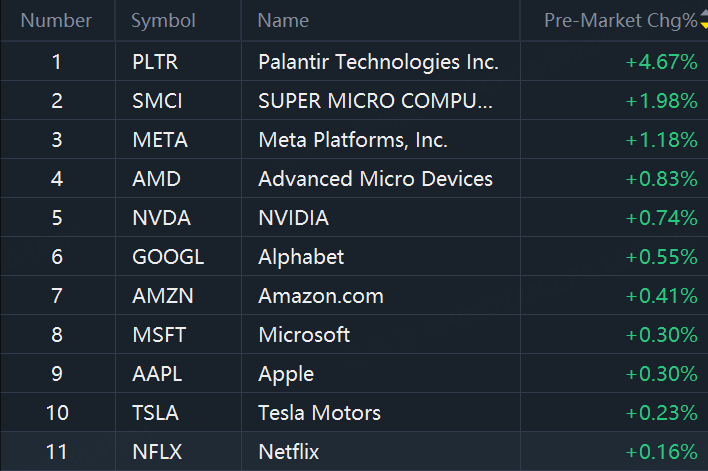Sort by the Pre-Market Chg% column header
The image size is (708, 471).
coord(620,20)
